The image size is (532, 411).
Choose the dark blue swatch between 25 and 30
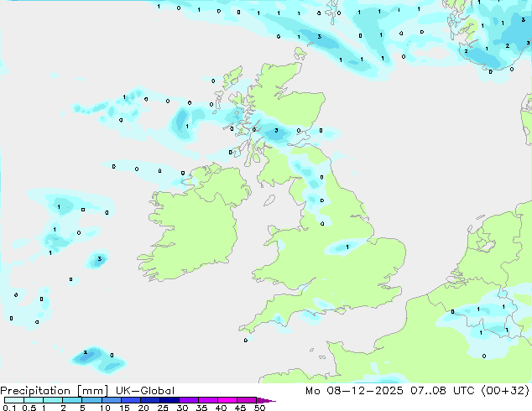pos(169,400)
